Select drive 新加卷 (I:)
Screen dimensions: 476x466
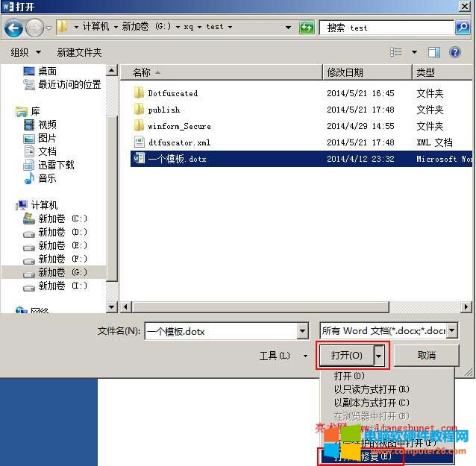pyautogui.click(x=55, y=286)
